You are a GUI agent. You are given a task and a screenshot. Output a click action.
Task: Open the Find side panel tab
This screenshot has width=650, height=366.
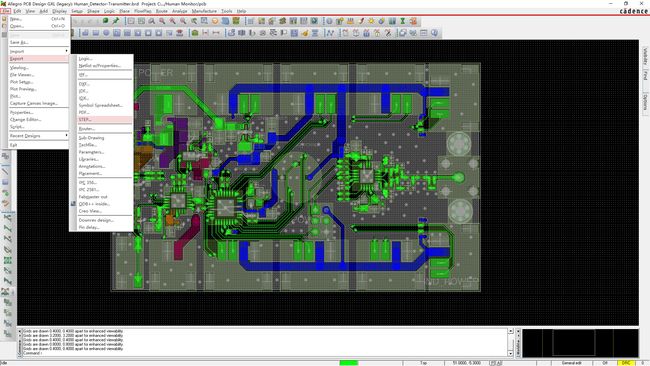[645, 75]
